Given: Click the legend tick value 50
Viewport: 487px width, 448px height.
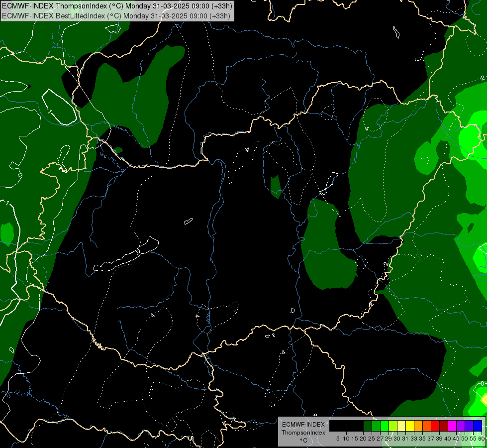Looking at the screenshot, I should click(465, 439).
